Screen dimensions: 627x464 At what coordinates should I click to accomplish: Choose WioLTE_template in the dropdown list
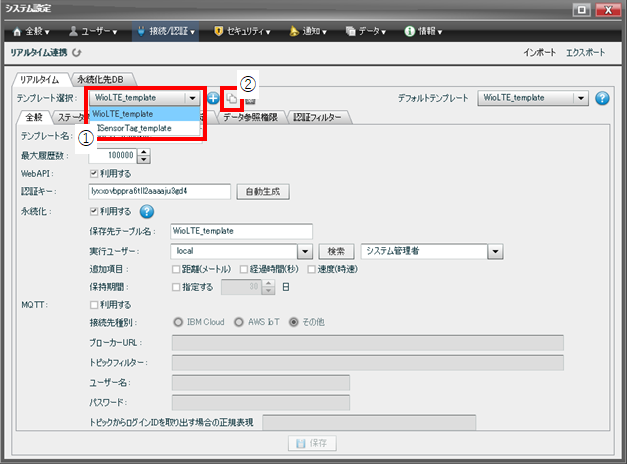click(x=145, y=114)
